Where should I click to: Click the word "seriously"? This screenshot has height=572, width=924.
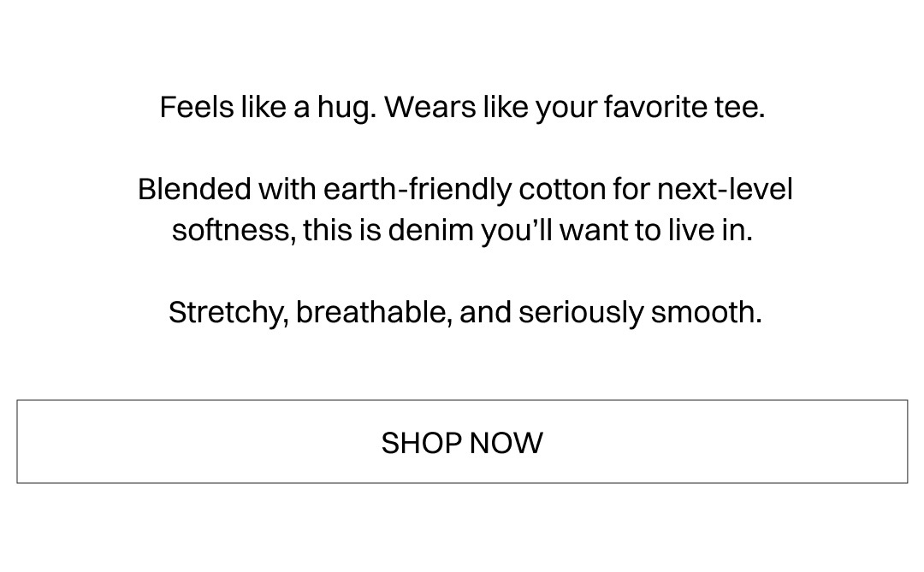click(581, 312)
